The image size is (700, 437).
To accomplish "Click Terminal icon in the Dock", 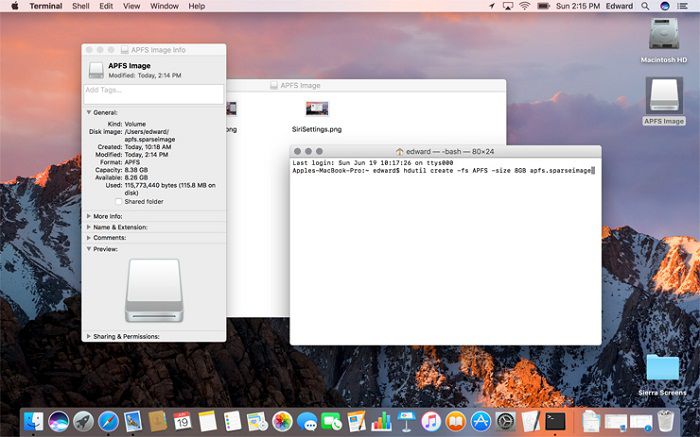I will click(555, 421).
